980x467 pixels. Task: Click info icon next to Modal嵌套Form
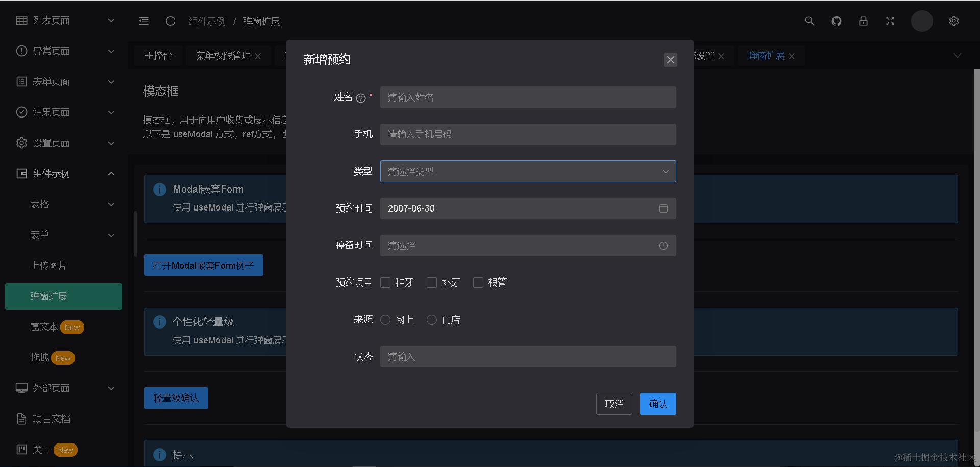[x=160, y=190]
